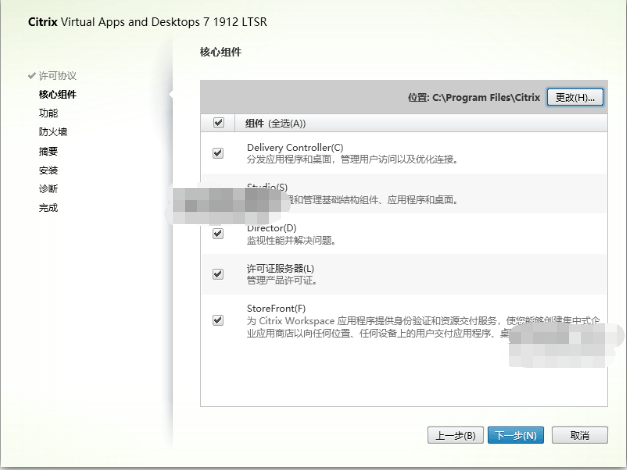The height and width of the screenshot is (470, 627).
Task: Click the 更改(H)... location button
Action: coord(575,98)
